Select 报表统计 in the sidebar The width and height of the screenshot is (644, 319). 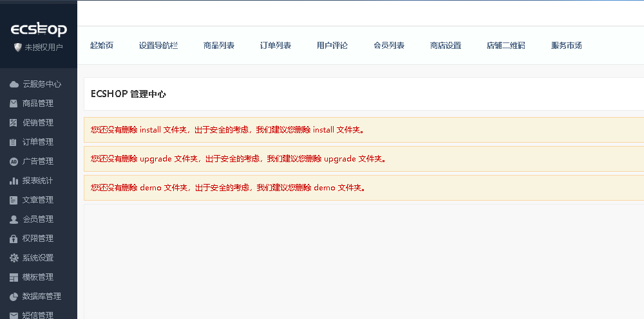tap(39, 181)
